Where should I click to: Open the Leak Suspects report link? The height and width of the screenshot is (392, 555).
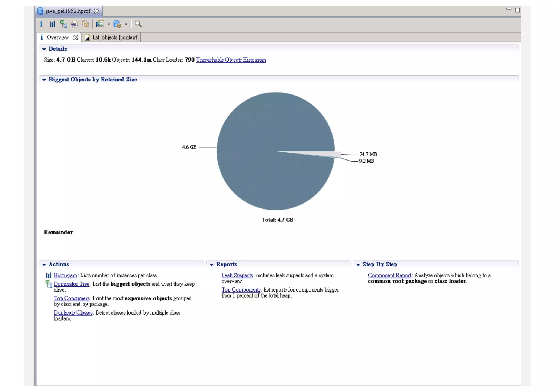tap(237, 275)
